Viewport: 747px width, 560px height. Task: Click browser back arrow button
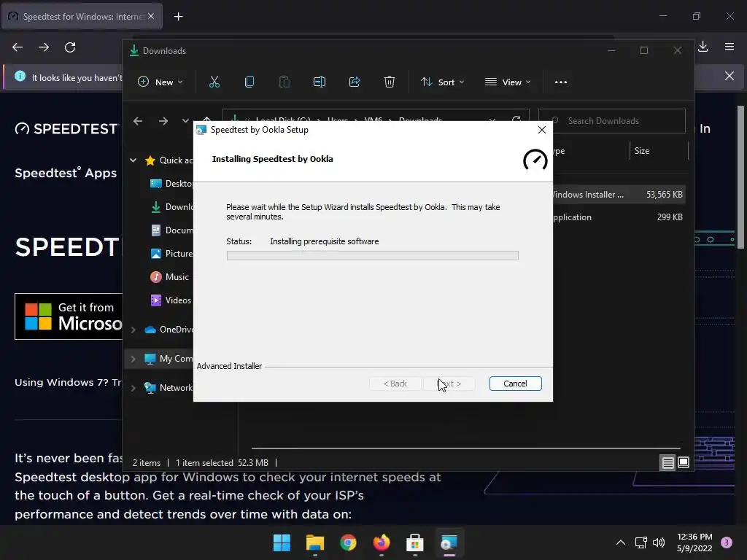(x=18, y=47)
